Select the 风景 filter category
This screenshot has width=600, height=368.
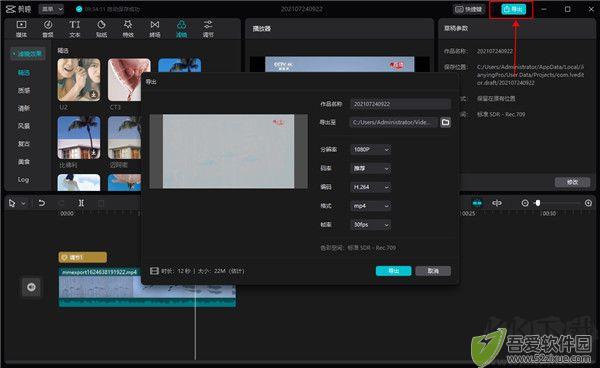(x=24, y=126)
